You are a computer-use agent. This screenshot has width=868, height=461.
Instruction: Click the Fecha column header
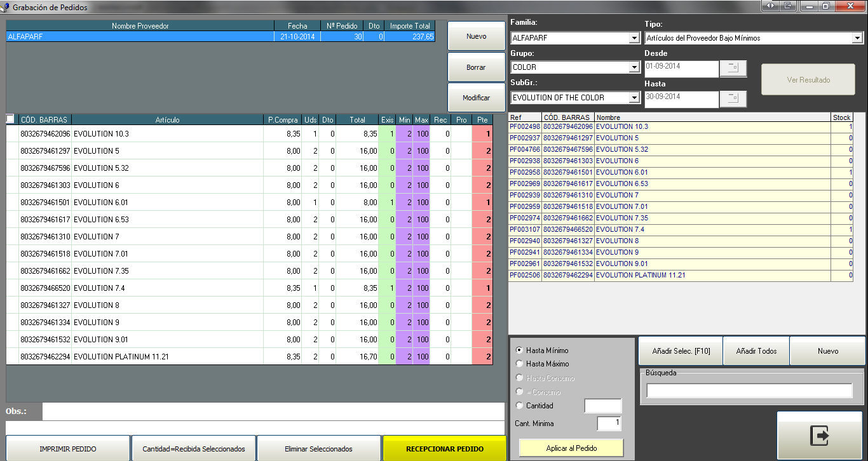pyautogui.click(x=297, y=26)
